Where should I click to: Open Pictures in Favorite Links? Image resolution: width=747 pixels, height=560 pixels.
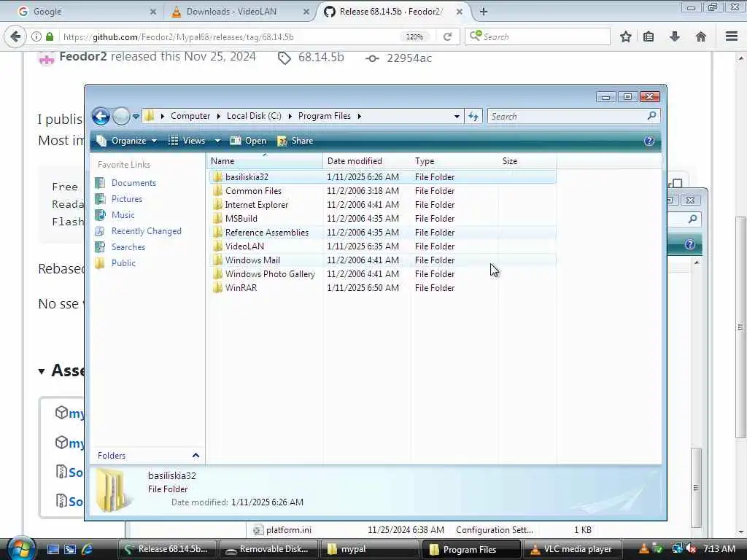pyautogui.click(x=127, y=199)
